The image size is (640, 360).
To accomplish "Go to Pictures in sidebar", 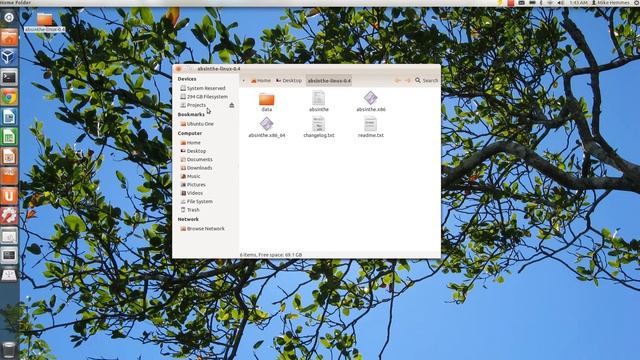I will coord(193,184).
